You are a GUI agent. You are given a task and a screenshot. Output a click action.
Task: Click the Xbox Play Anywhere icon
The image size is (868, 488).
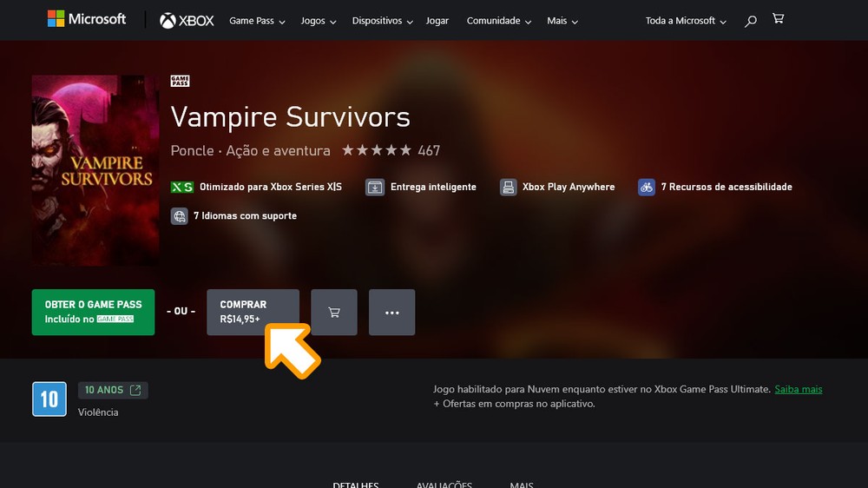tap(508, 188)
